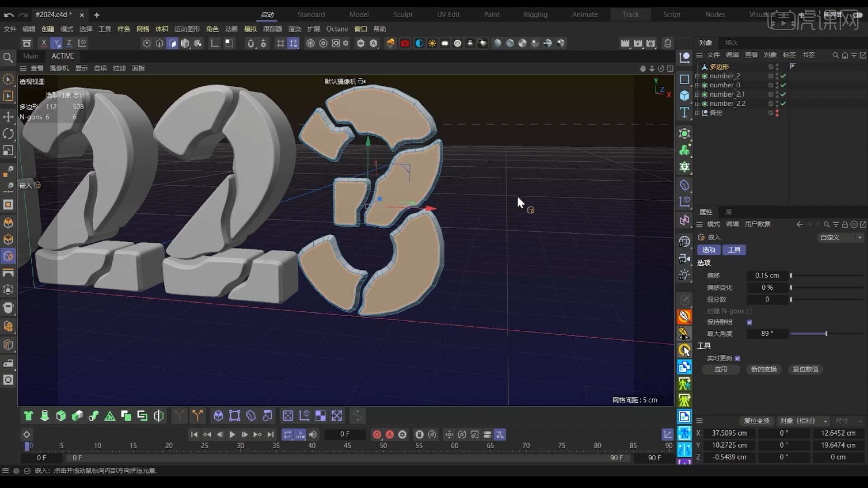Screen dimensions: 868x488
Task: Open the Deformer bend palette icon
Action: (x=684, y=185)
